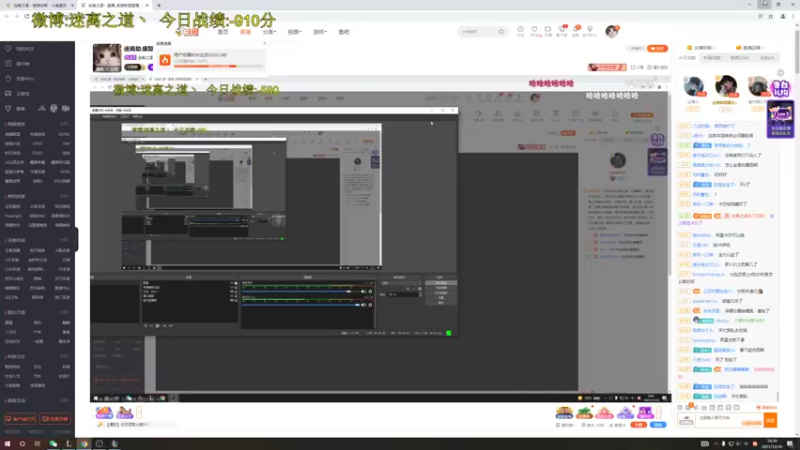Viewport: 800px width, 450px height.
Task: Reload the page with browser refresh icon
Action: (x=27, y=16)
